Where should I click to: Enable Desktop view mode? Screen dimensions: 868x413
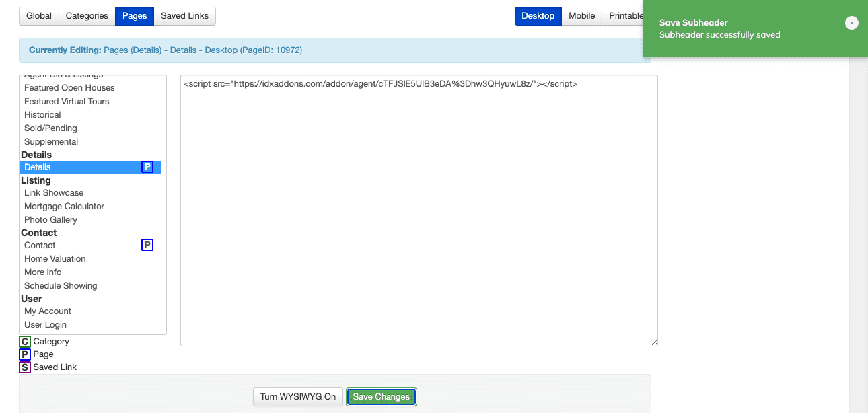538,15
